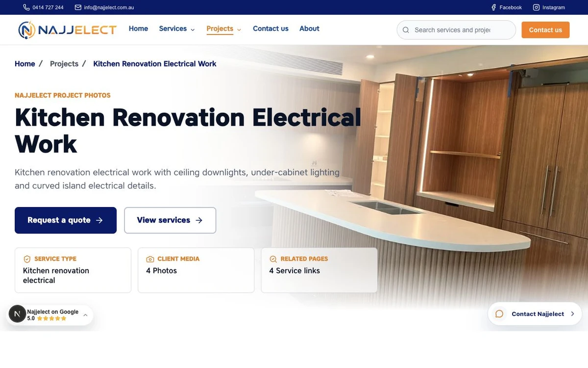Click Kitchen Renovation Electrical Work breadcrumb
Screen dimensions: 588x368
[x=155, y=64]
